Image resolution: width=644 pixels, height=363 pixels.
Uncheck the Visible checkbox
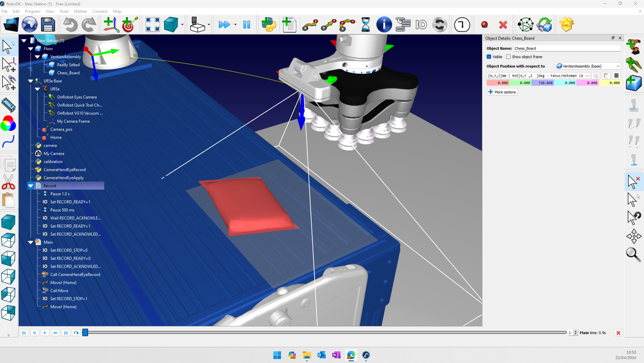click(489, 57)
